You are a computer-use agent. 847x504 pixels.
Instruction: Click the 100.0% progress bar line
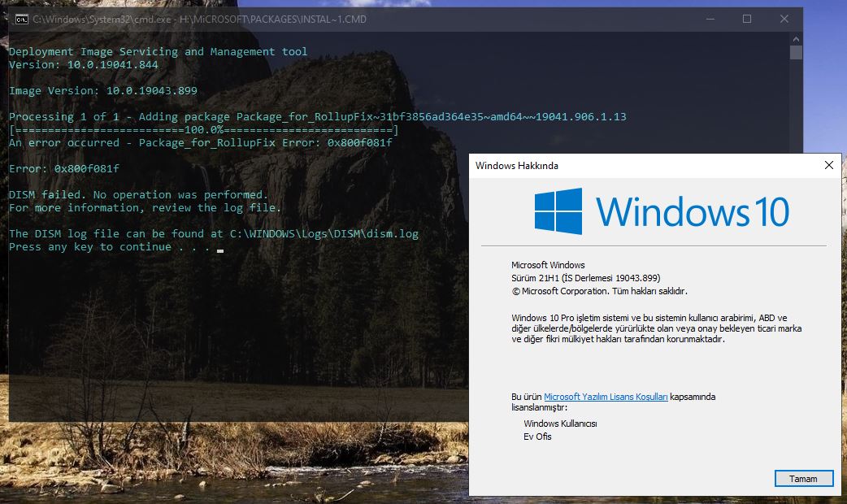pos(204,129)
